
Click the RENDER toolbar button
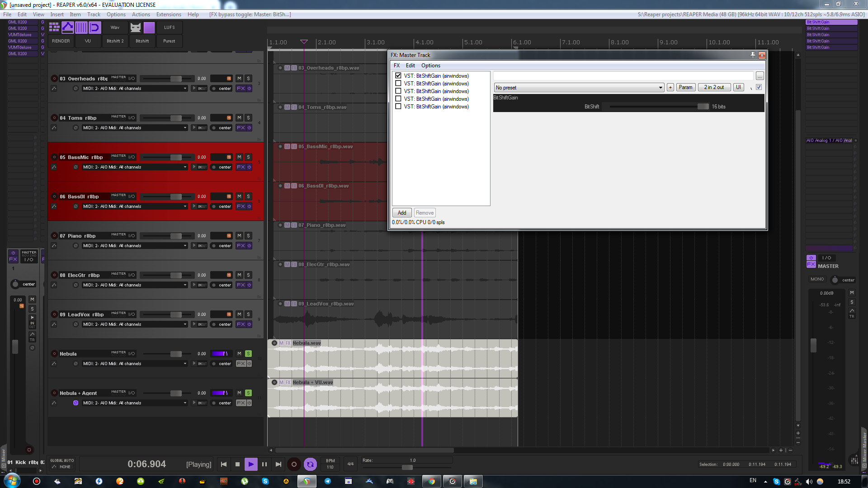coord(61,41)
